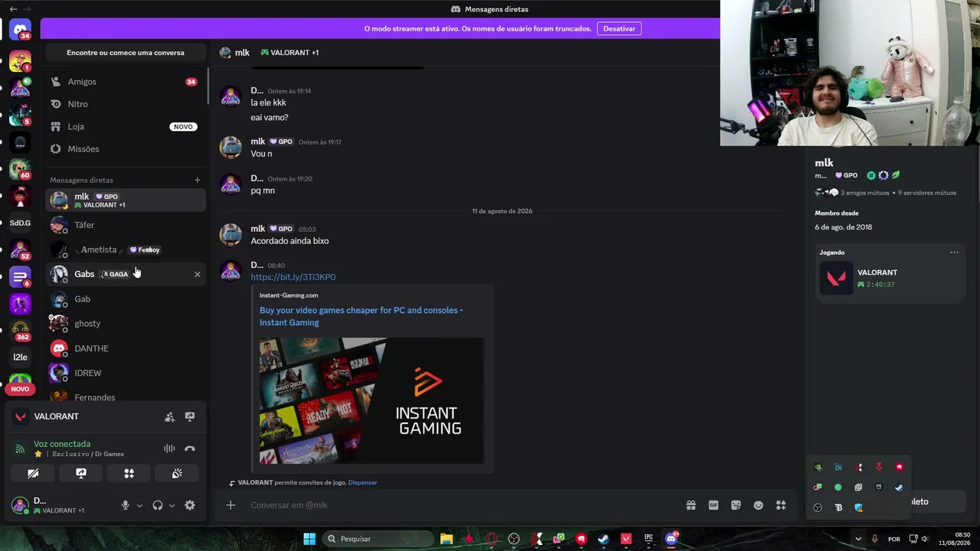Deafen audio with the headphones icon

click(158, 505)
